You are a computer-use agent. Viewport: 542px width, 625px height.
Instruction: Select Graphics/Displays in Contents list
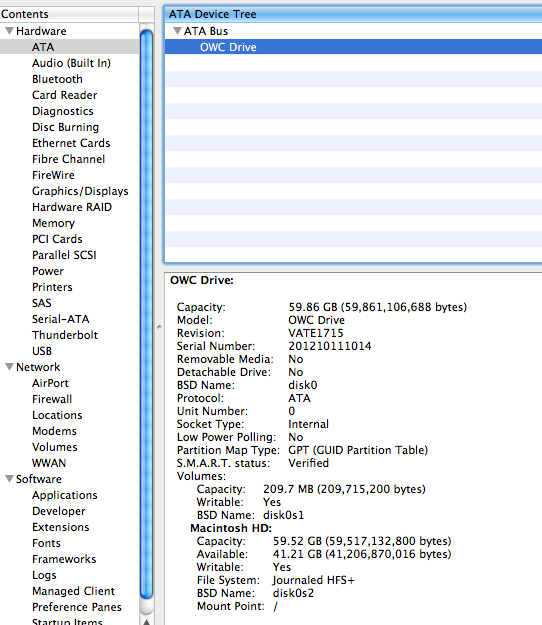tap(80, 191)
